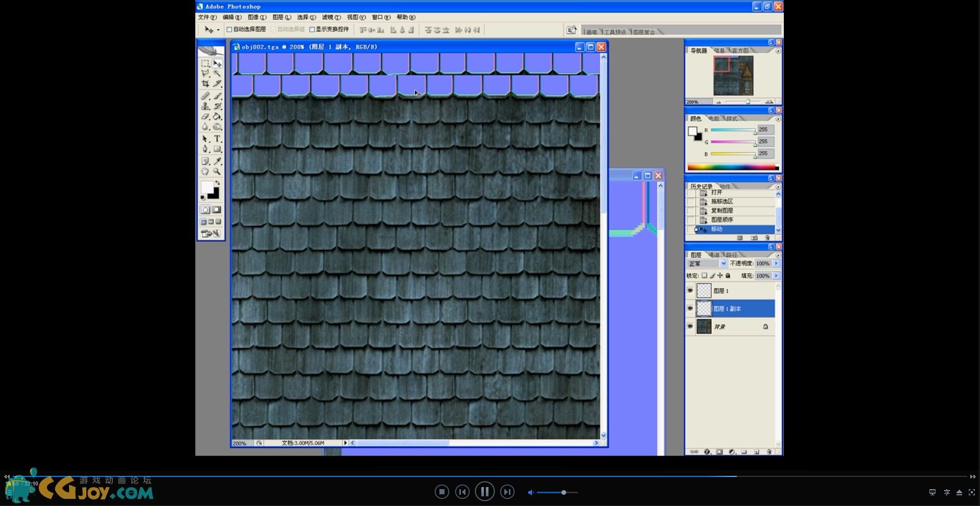980x506 pixels.
Task: Open Layers panel options menu arrow
Action: [778, 255]
